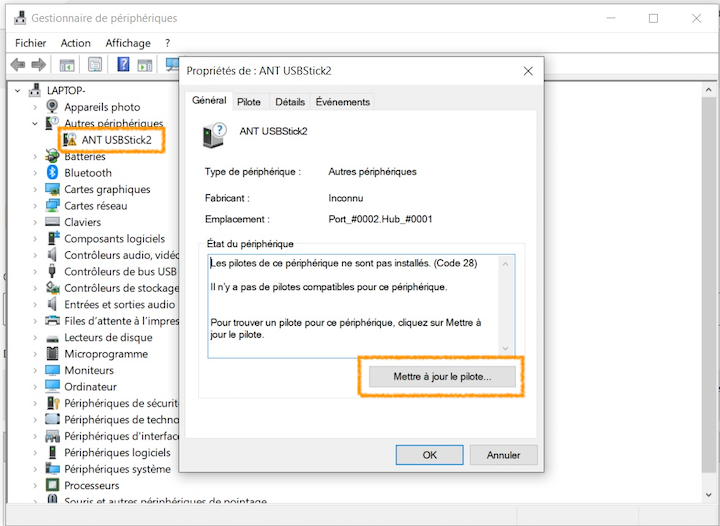
Task: Click the Moniteurs display icon
Action: pos(52,370)
